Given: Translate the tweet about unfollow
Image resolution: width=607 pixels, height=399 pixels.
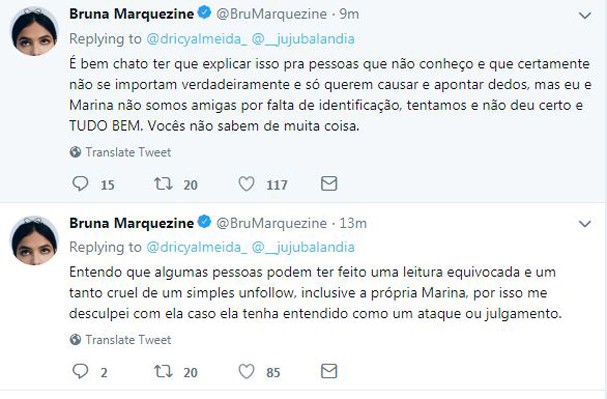Looking at the screenshot, I should point(120,340).
